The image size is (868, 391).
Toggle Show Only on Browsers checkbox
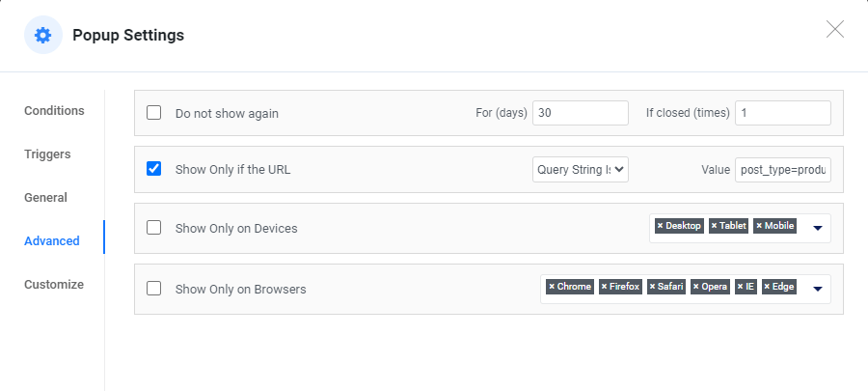click(153, 288)
